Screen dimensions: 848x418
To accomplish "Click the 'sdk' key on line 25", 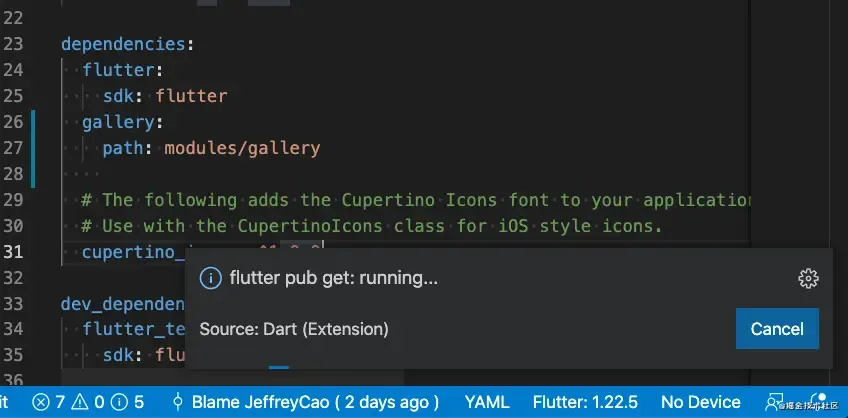I will click(118, 96).
